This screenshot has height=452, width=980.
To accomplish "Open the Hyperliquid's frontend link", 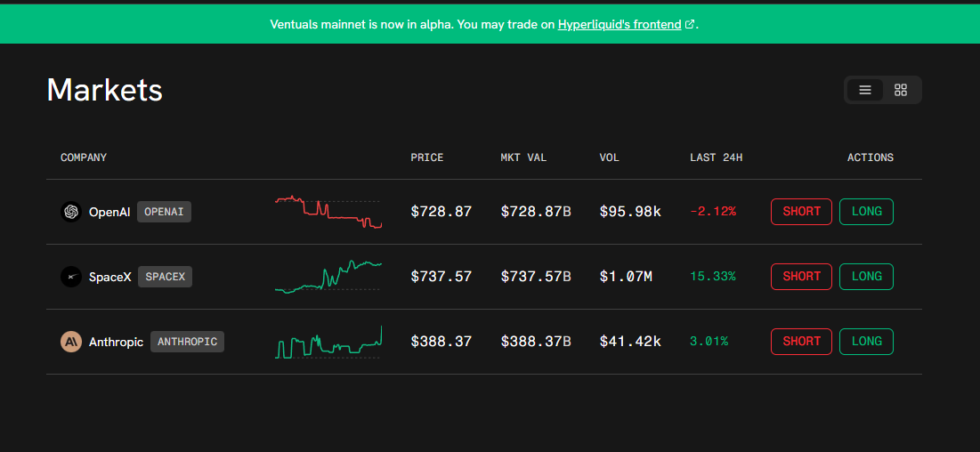I will 620,25.
